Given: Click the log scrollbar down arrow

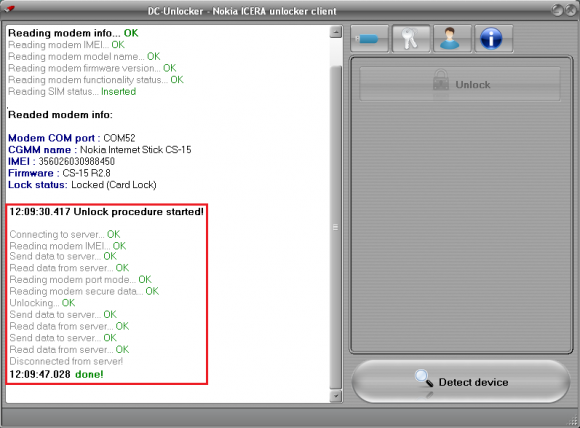Looking at the screenshot, I should point(336,396).
